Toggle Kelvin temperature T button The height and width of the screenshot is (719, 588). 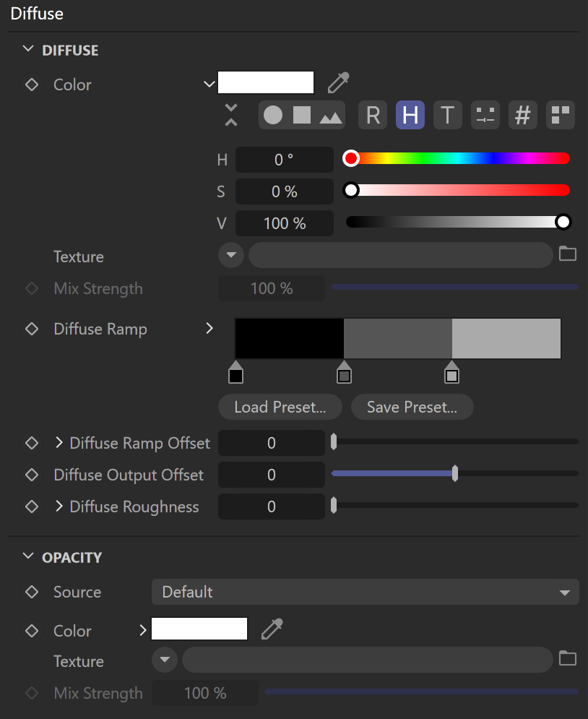pos(448,115)
